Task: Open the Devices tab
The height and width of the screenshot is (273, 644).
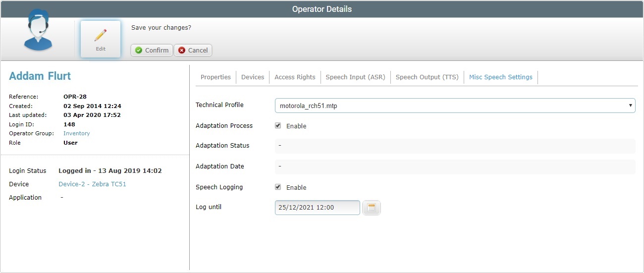Action: click(253, 77)
